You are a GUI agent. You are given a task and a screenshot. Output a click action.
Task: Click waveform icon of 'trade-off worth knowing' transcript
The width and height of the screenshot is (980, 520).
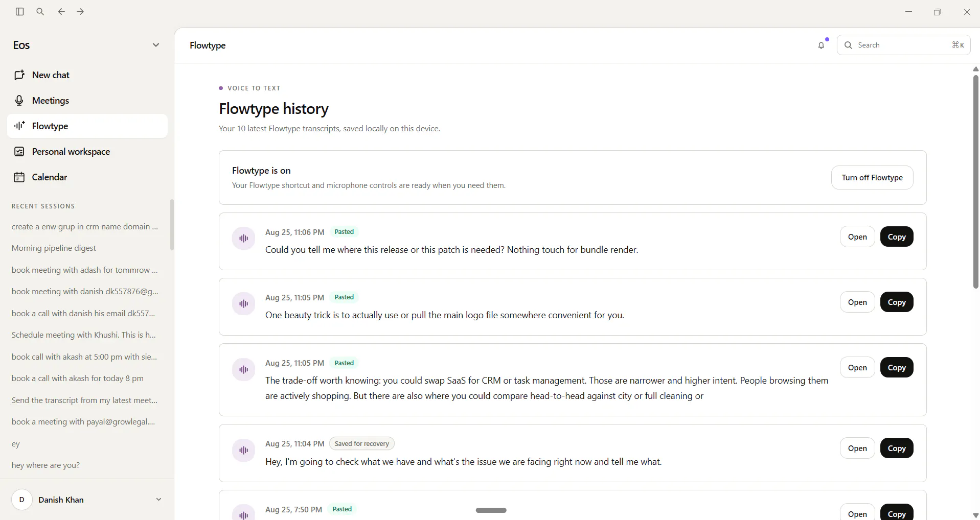[244, 369]
